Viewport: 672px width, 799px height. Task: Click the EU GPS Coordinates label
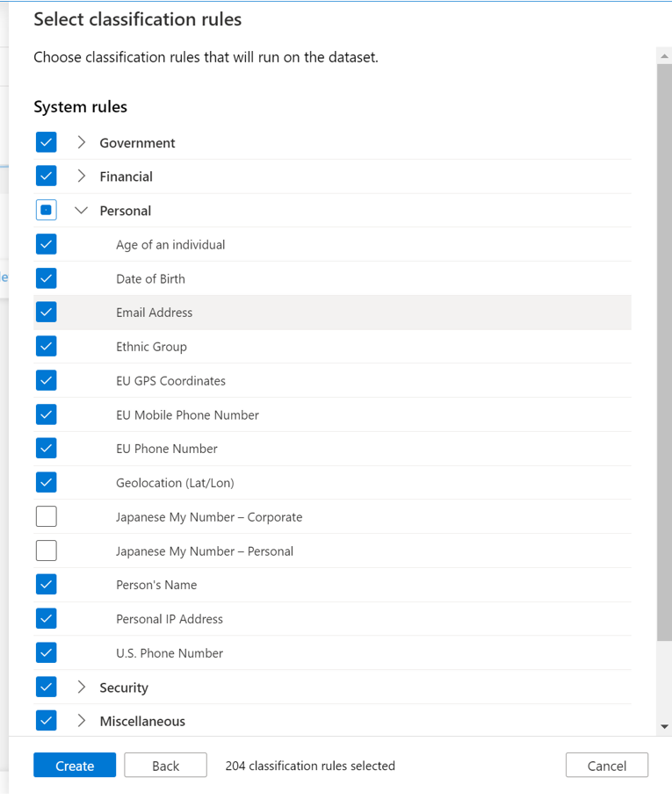(170, 381)
